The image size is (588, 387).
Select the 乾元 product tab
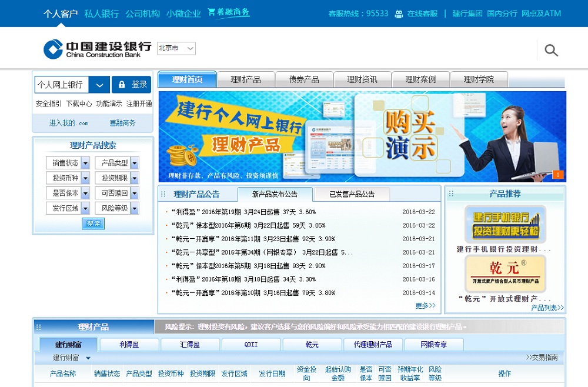click(312, 344)
